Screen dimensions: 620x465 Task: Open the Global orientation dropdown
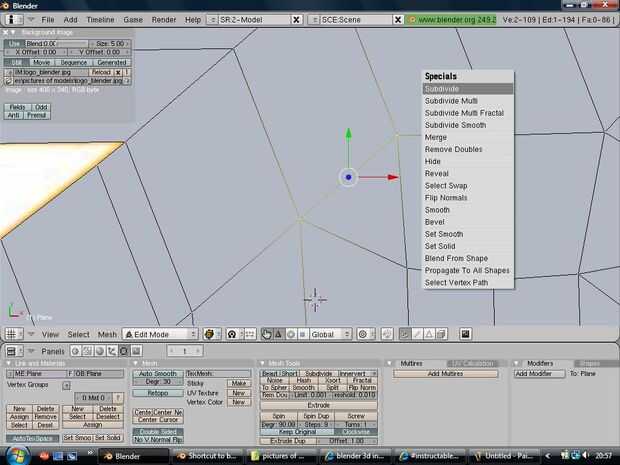click(x=330, y=335)
